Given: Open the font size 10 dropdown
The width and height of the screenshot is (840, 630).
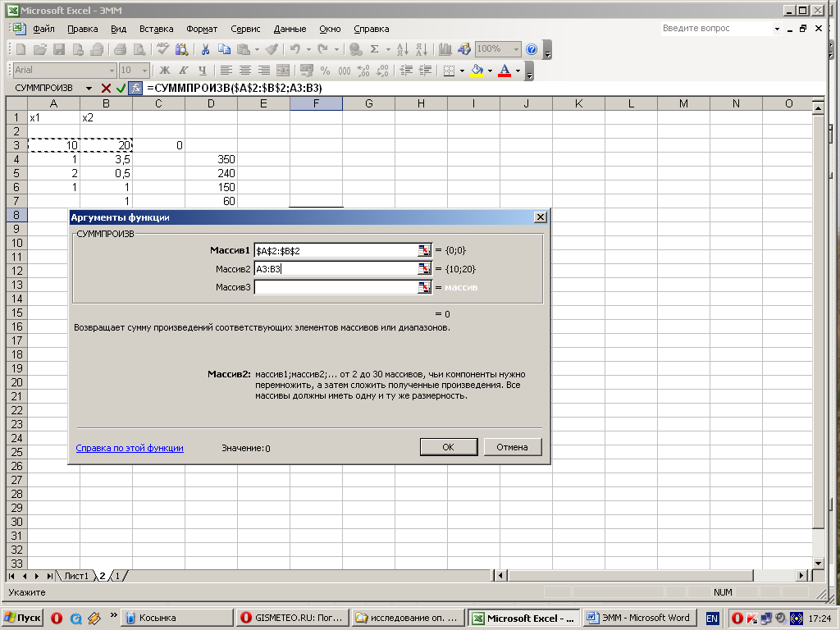Looking at the screenshot, I should coord(144,71).
